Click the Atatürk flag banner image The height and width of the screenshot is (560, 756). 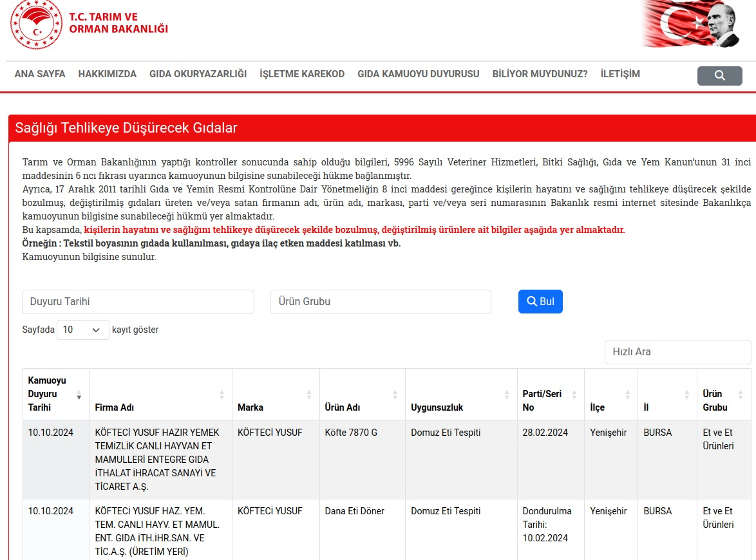click(x=690, y=24)
